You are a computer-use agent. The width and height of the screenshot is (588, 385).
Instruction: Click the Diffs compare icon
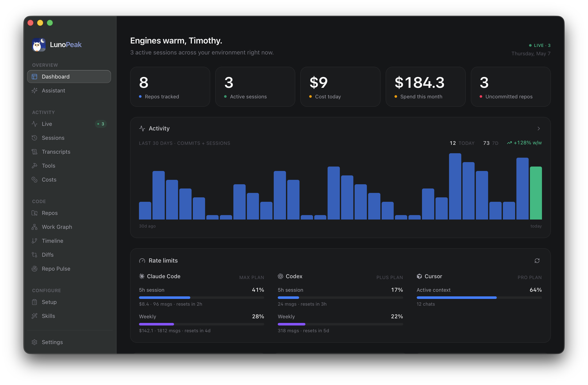(x=35, y=255)
